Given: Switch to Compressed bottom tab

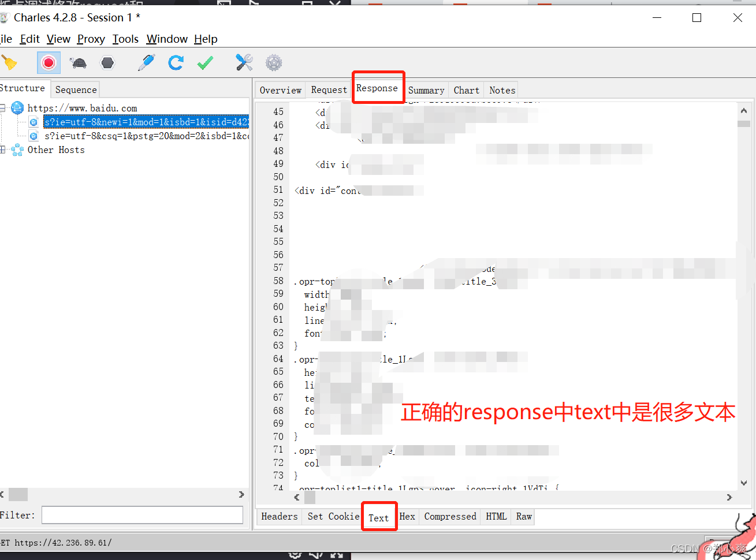Looking at the screenshot, I should [x=450, y=516].
